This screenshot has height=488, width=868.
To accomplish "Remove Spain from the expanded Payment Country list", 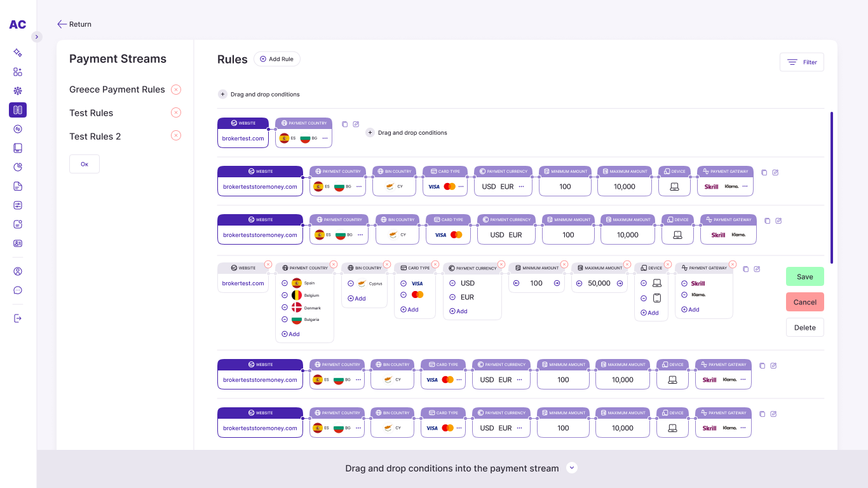I will pos(285,283).
